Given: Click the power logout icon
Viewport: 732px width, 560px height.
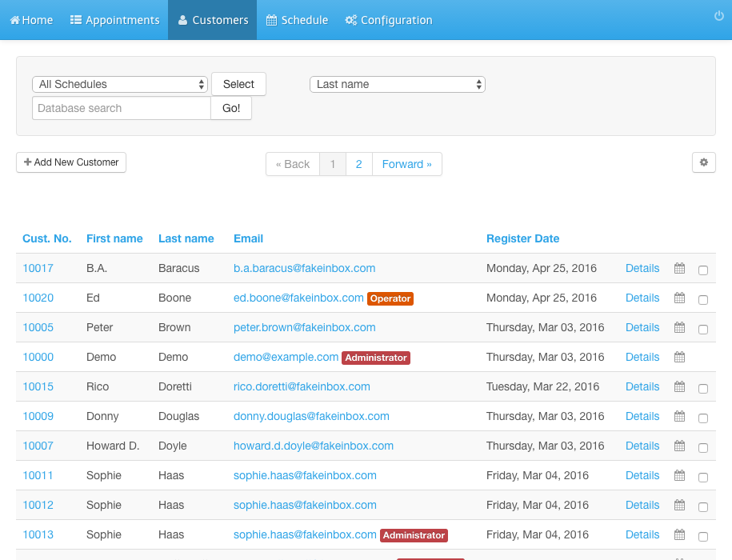Looking at the screenshot, I should click(719, 16).
